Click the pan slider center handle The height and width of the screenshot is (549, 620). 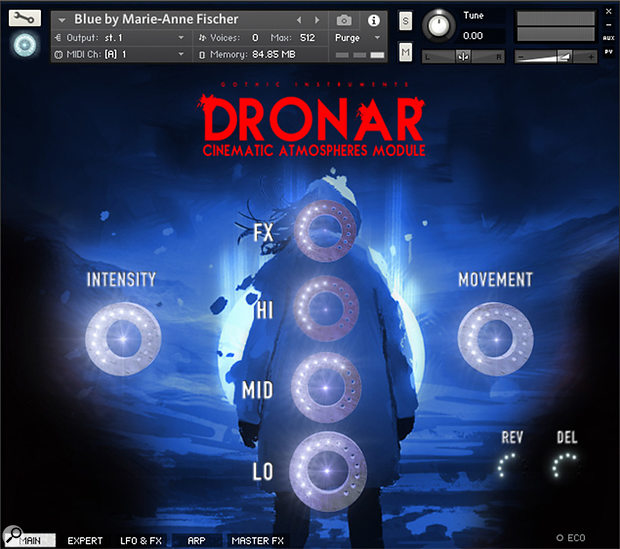[463, 57]
